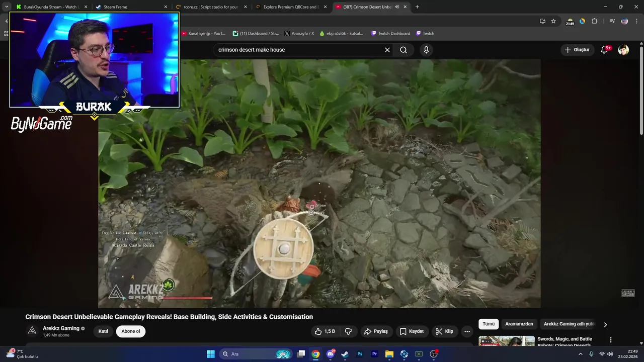
Task: Click the Arekkz Gaming channel avatar
Action: (32, 331)
